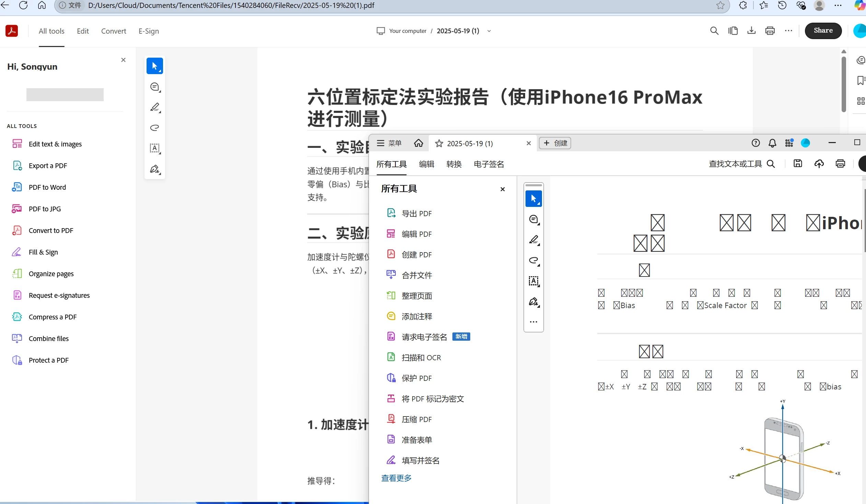This screenshot has width=866, height=504.
Task: Click the freehand draw loop tool
Action: 155,128
